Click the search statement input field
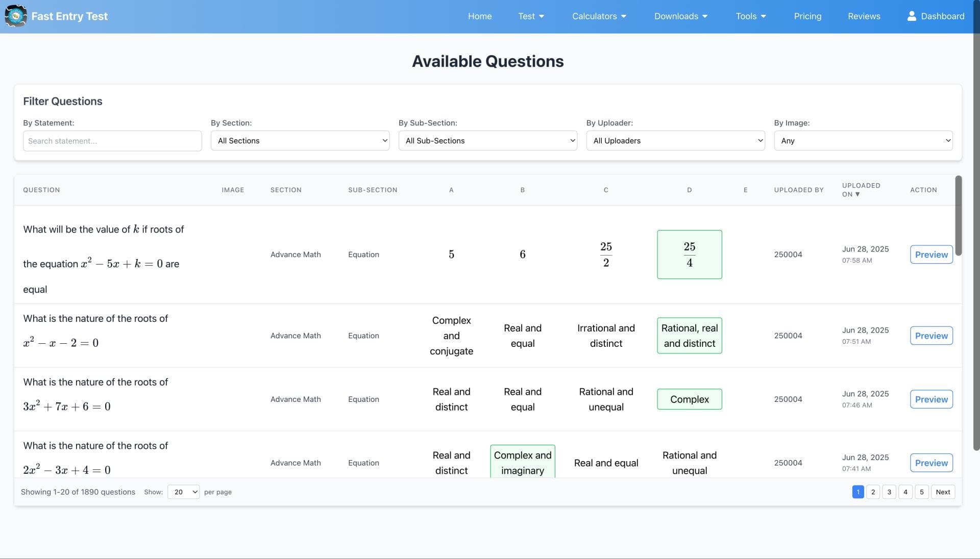The height and width of the screenshot is (559, 980). pyautogui.click(x=112, y=141)
